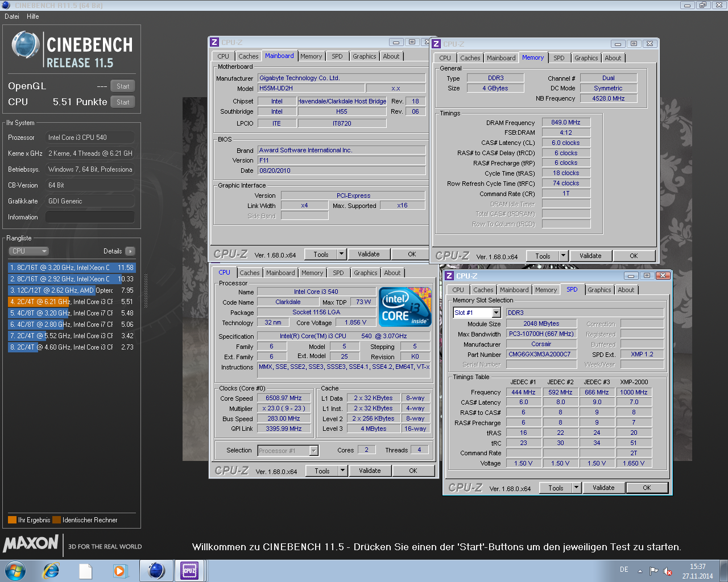This screenshot has height=582, width=728.
Task: Click the H55M-UD2H model field
Action: click(311, 88)
